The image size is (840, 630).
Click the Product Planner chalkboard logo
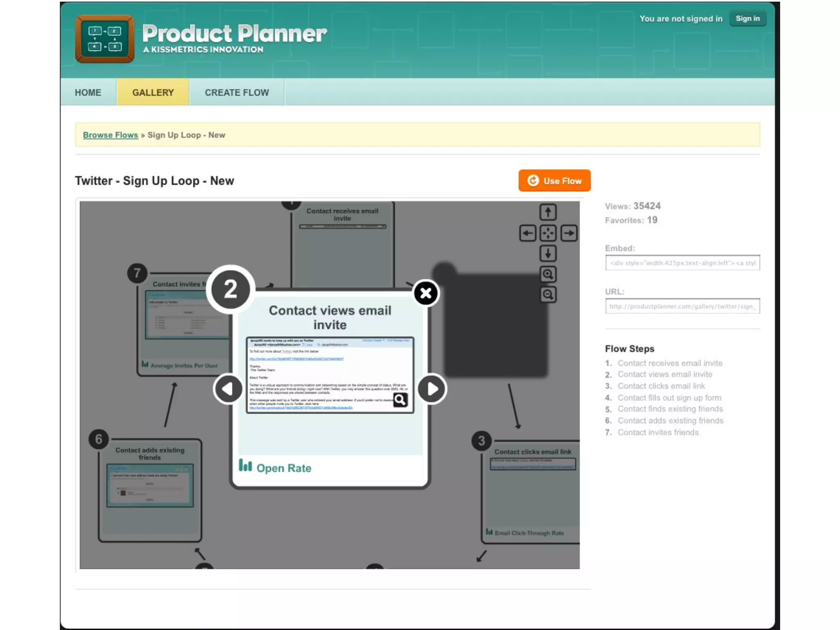[x=105, y=39]
